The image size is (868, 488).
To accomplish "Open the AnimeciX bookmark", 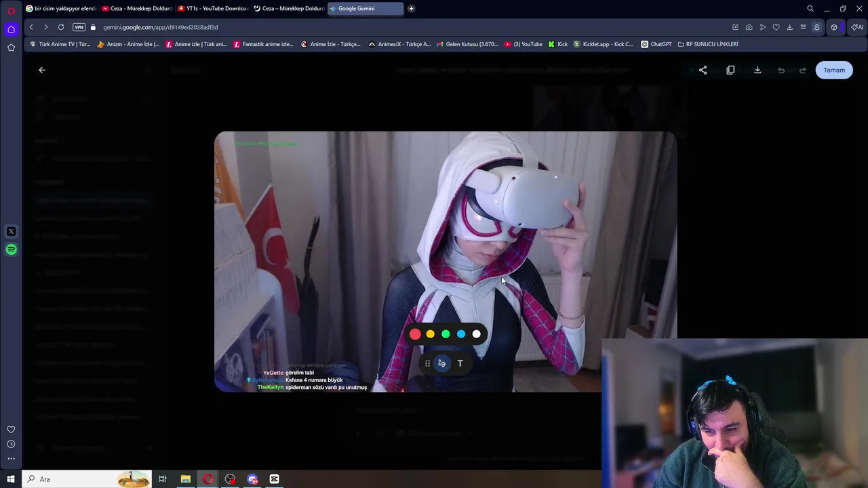I will pyautogui.click(x=399, y=44).
